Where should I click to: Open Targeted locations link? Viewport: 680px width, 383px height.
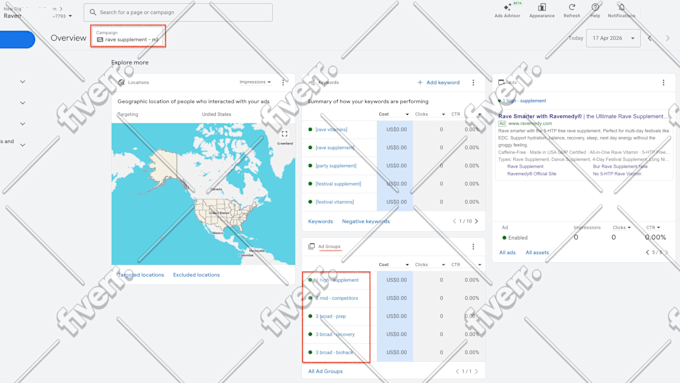141,275
